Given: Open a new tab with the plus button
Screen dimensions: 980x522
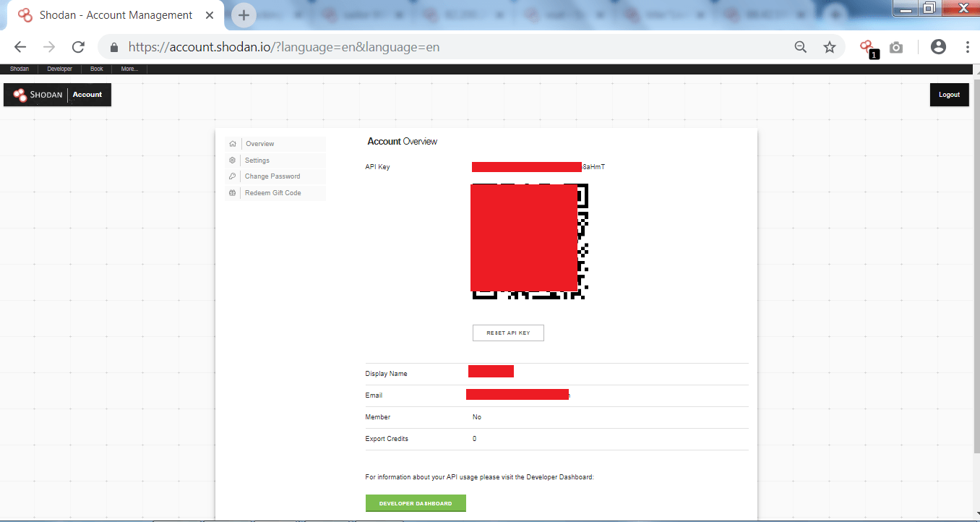Looking at the screenshot, I should coord(244,14).
